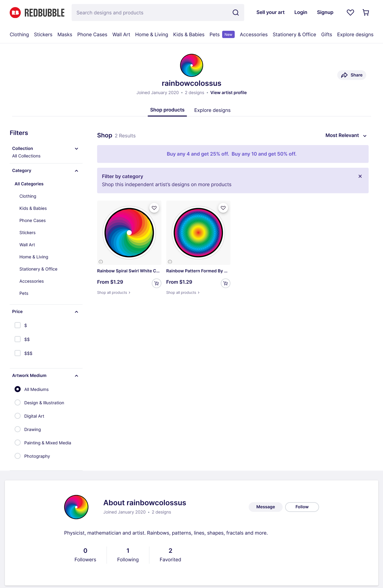The width and height of the screenshot is (383, 588).
Task: Click the 1 Following stat
Action: pos(128,555)
